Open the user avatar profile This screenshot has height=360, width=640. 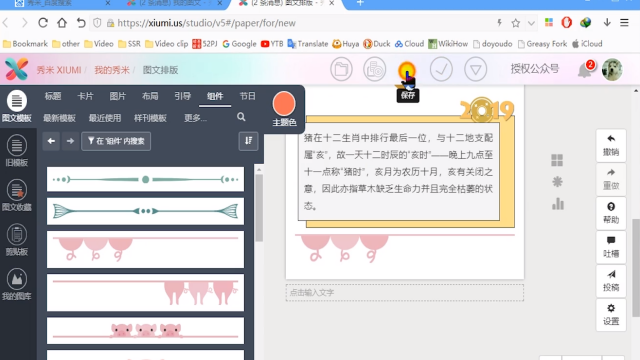point(612,69)
